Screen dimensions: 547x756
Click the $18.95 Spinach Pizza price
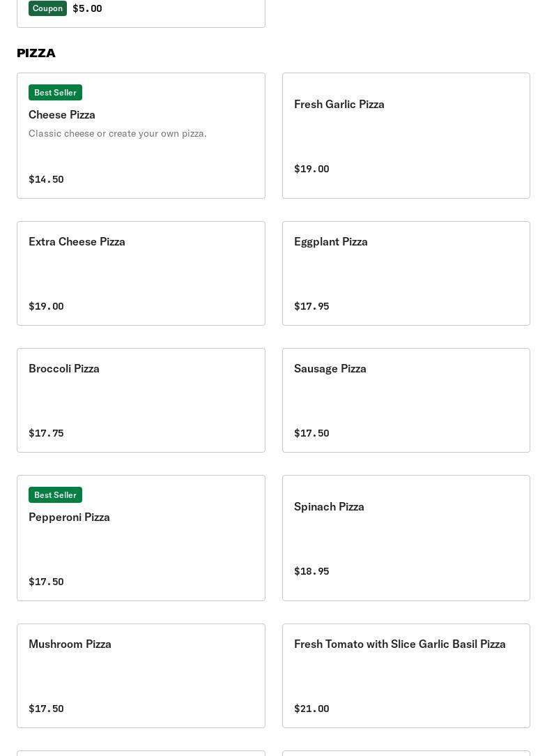click(x=311, y=571)
